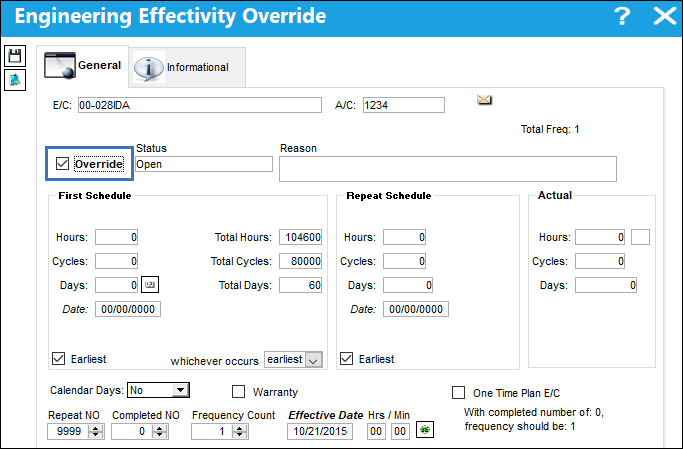The image size is (683, 449).
Task: Click the envelope mail icon
Action: (x=484, y=100)
